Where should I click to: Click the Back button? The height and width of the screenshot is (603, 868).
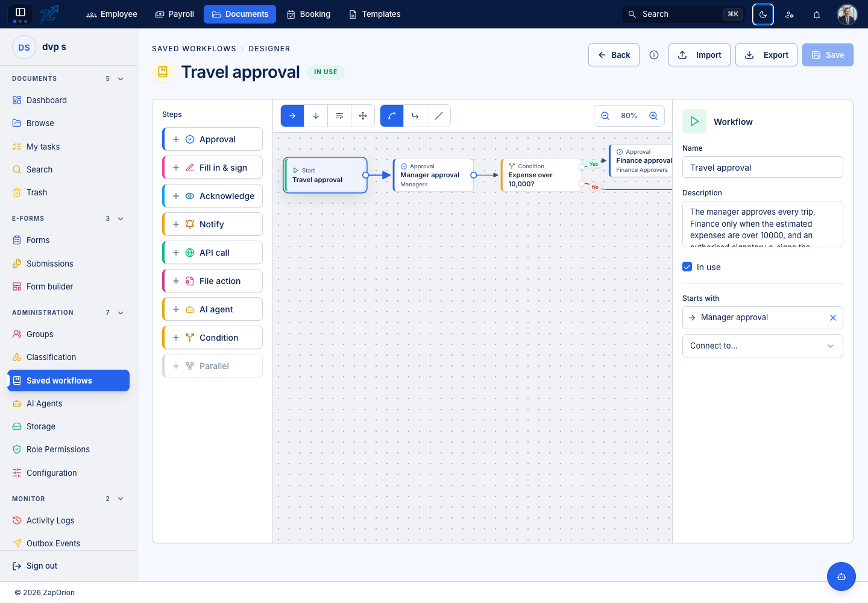pos(614,55)
